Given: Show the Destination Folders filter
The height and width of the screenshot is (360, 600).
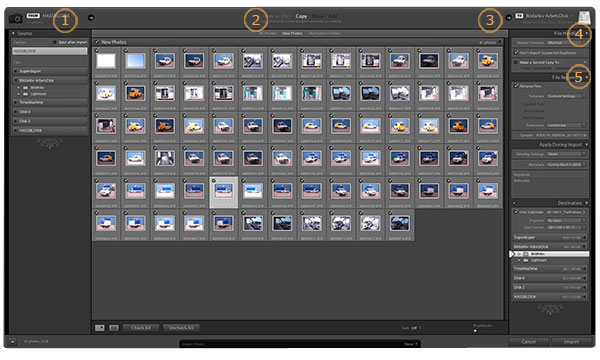Looking at the screenshot, I should (x=324, y=33).
